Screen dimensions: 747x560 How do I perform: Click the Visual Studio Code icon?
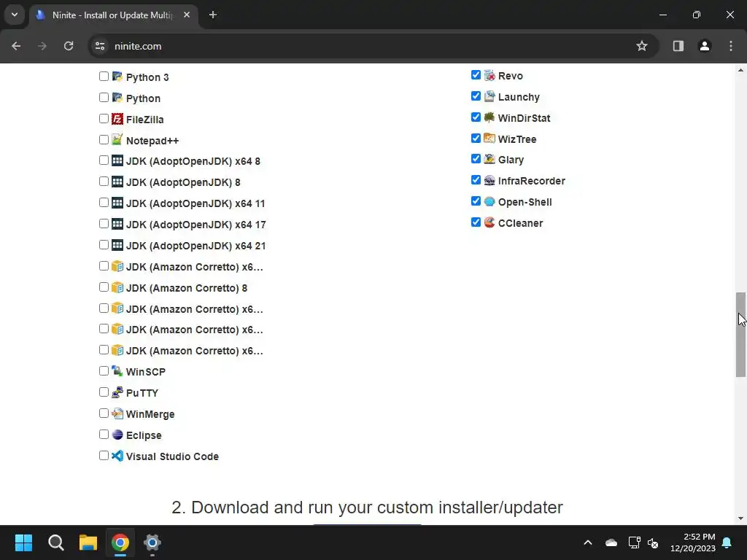(x=117, y=456)
